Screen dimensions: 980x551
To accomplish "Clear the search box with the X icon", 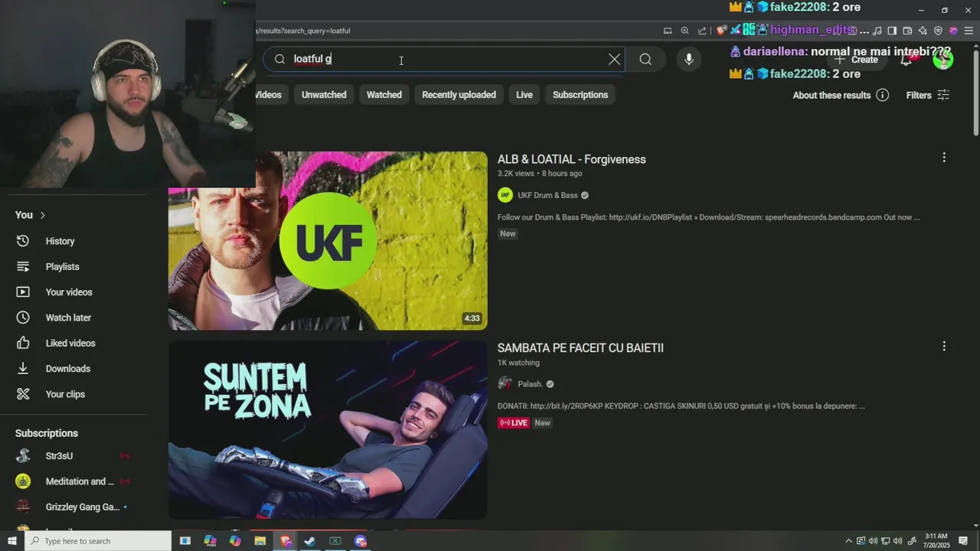I will coord(614,60).
